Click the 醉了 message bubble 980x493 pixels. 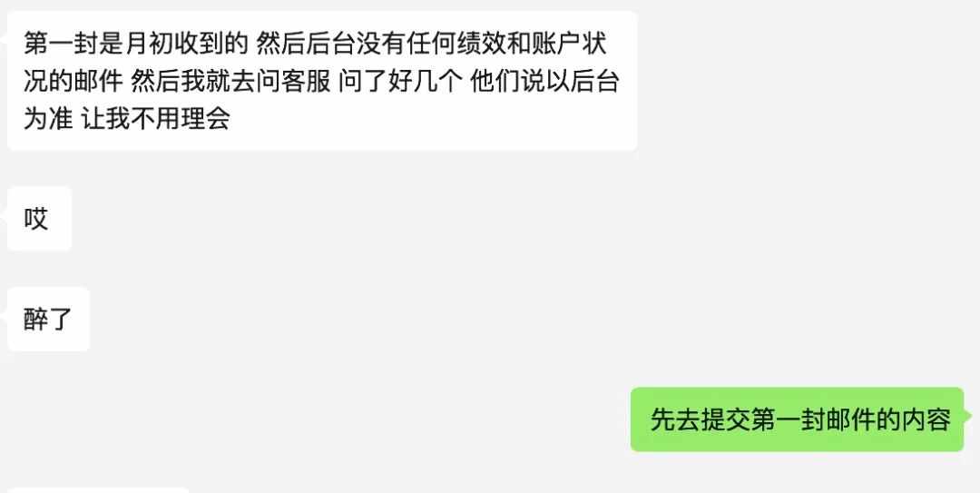click(x=48, y=319)
